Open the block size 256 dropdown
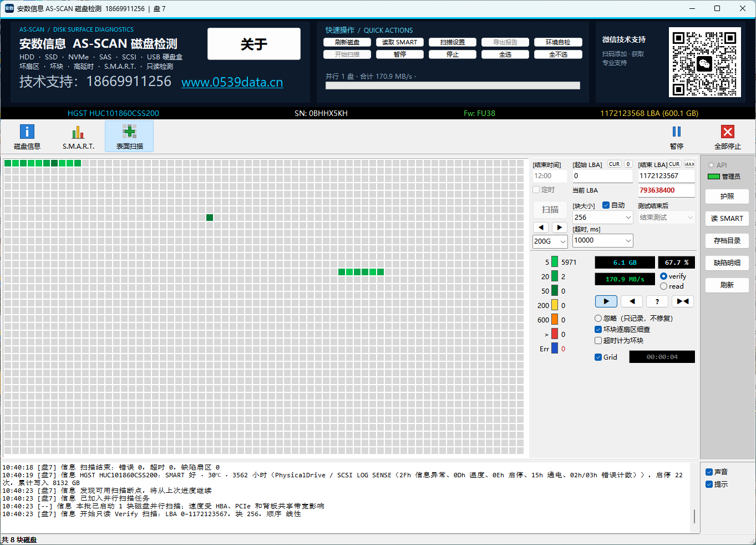756x545 pixels. (x=603, y=218)
